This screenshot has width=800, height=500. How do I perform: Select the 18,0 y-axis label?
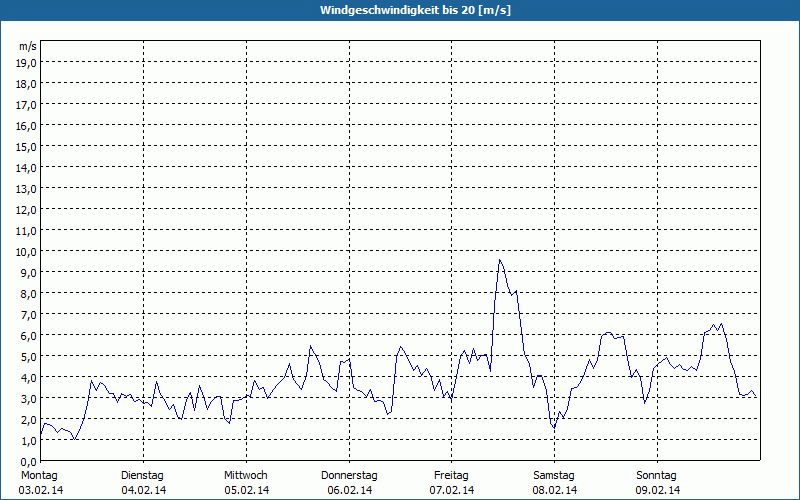point(27,84)
